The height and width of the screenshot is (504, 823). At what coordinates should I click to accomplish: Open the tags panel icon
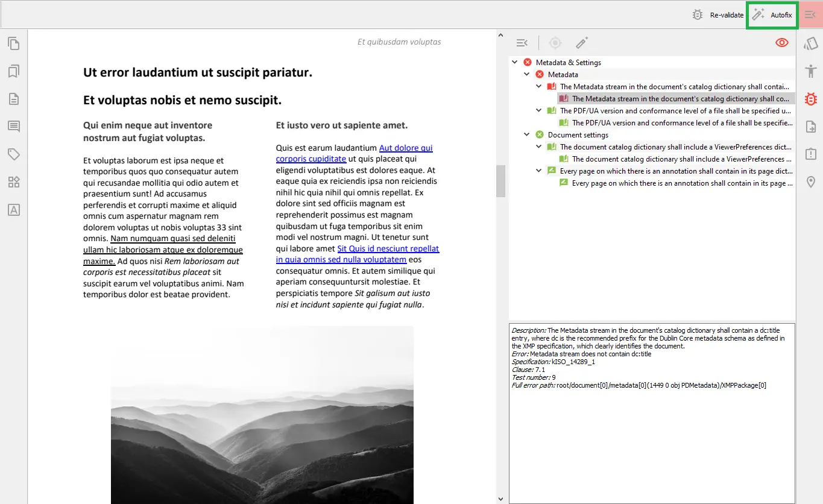tap(13, 154)
